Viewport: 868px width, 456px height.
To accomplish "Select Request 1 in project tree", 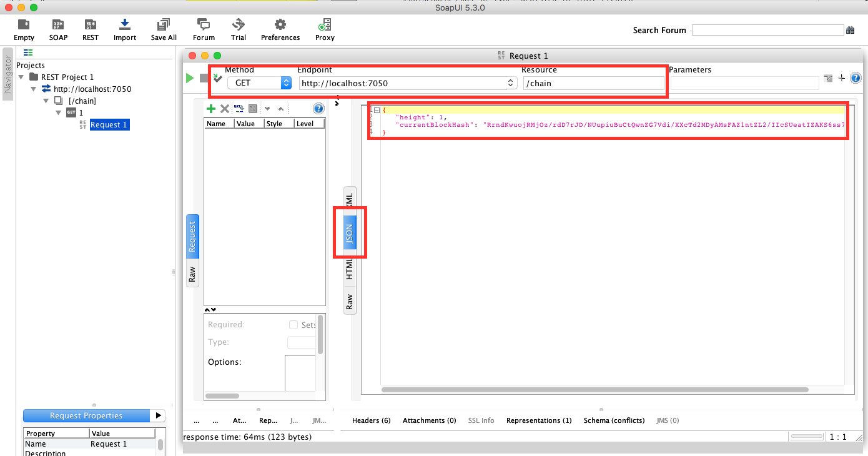I will click(109, 125).
